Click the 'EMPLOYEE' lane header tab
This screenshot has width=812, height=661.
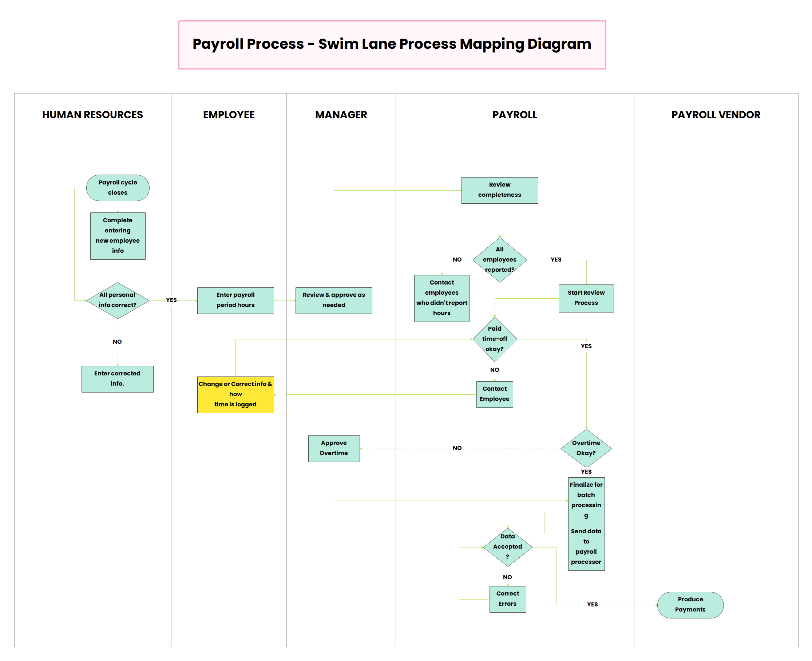(x=237, y=115)
